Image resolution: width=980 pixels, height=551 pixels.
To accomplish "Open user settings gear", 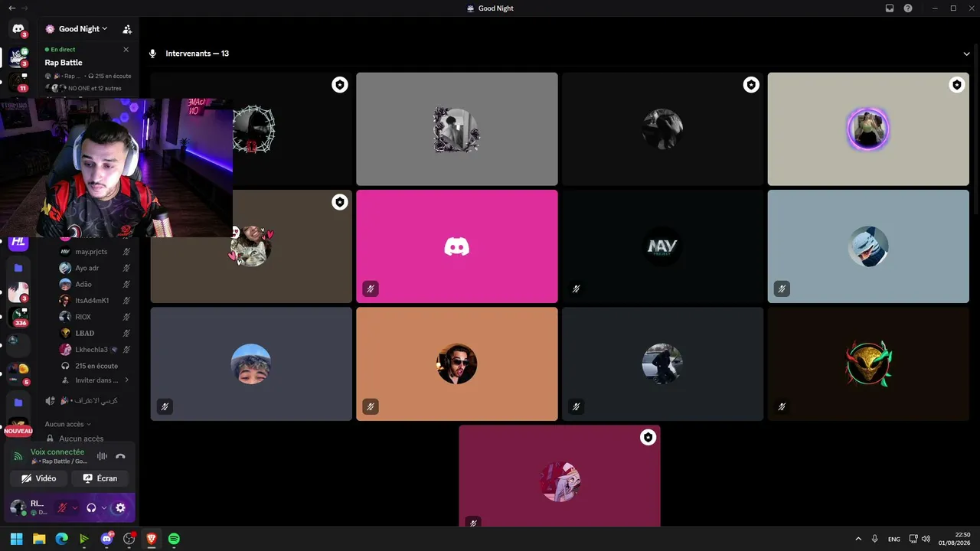I will 120,507.
